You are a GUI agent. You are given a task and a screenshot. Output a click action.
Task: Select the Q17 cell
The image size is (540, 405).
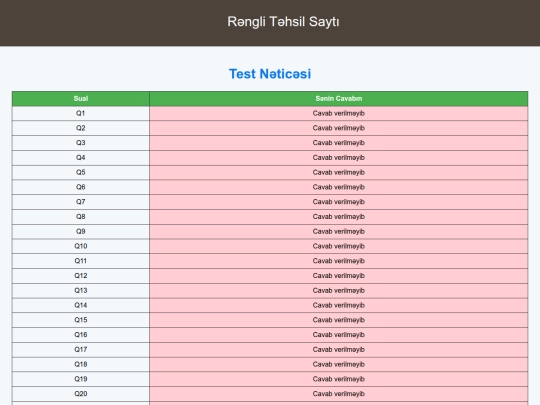(x=81, y=350)
